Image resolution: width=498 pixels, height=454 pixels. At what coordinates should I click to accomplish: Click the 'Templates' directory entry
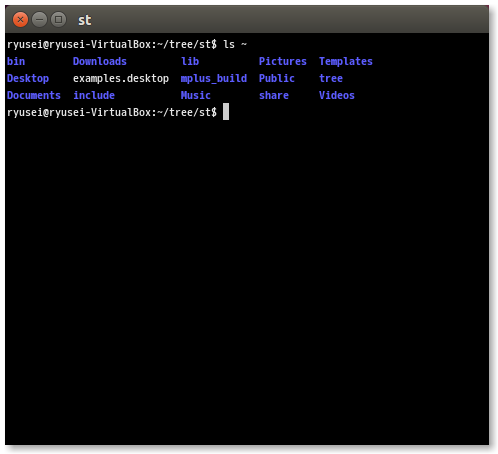click(346, 61)
